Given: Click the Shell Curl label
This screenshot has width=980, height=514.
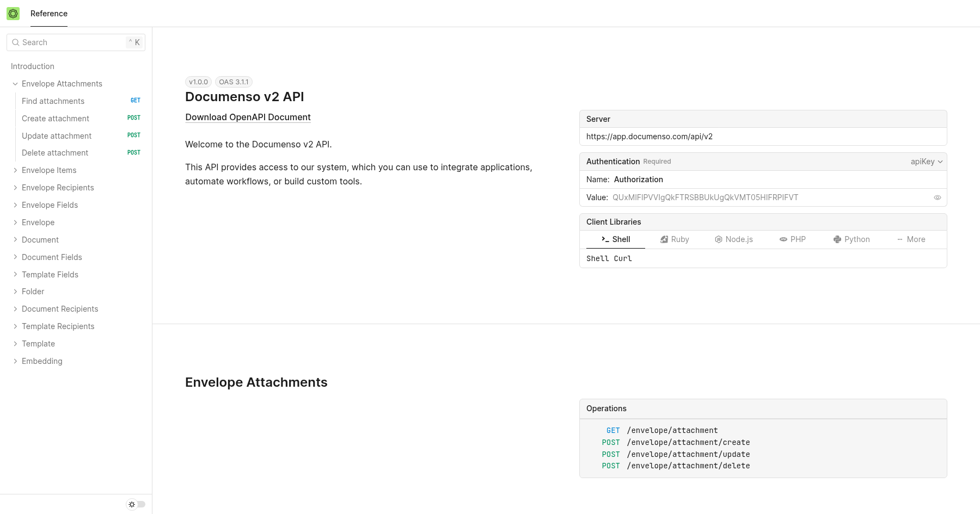Looking at the screenshot, I should click(609, 258).
